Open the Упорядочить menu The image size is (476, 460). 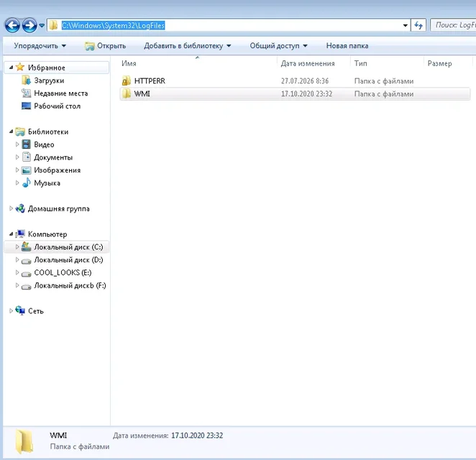(40, 46)
